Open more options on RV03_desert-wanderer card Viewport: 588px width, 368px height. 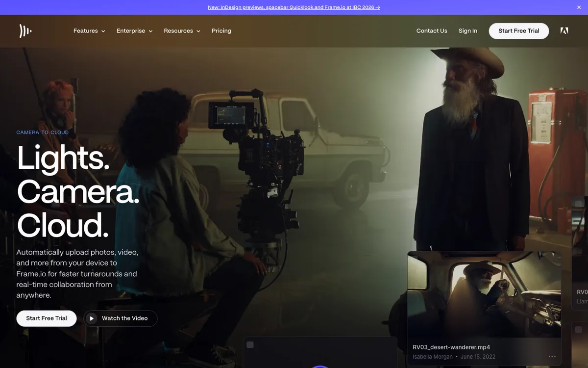pyautogui.click(x=552, y=357)
